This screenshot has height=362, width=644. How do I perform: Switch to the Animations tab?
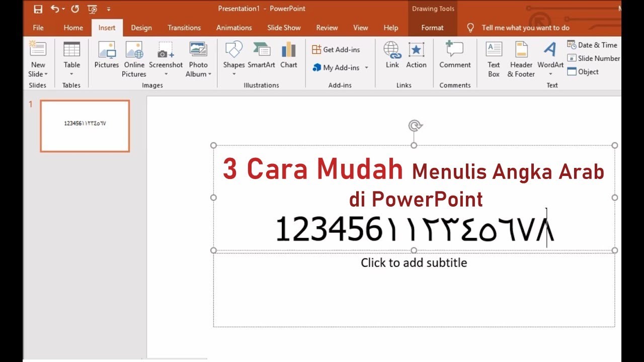pos(233,28)
